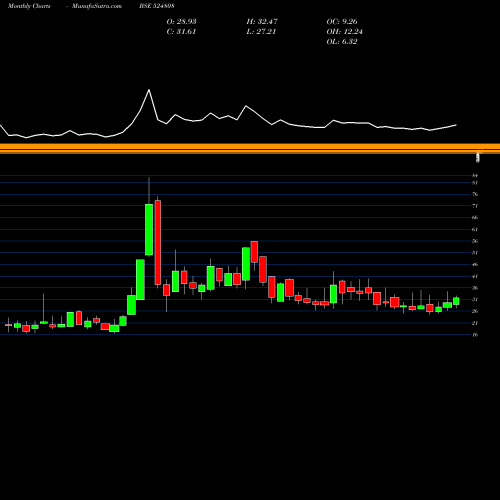Click the 46 price axis label
The height and width of the screenshot is (500, 500).
coord(475,265)
